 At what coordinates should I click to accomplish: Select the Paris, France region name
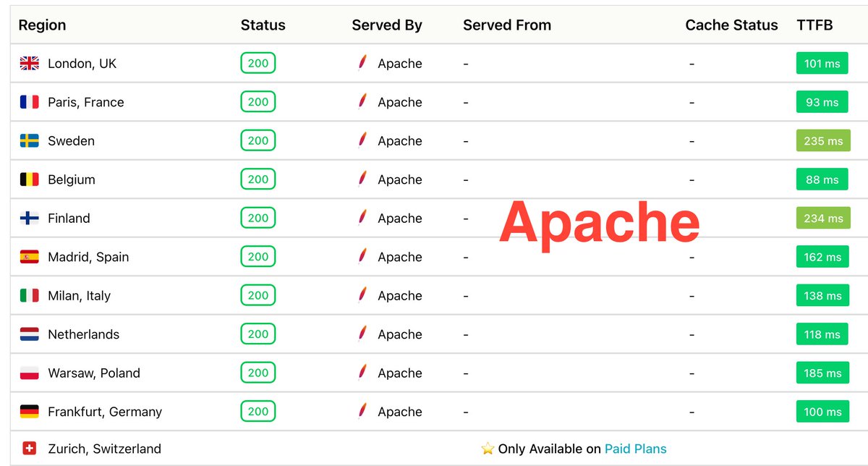tap(86, 102)
